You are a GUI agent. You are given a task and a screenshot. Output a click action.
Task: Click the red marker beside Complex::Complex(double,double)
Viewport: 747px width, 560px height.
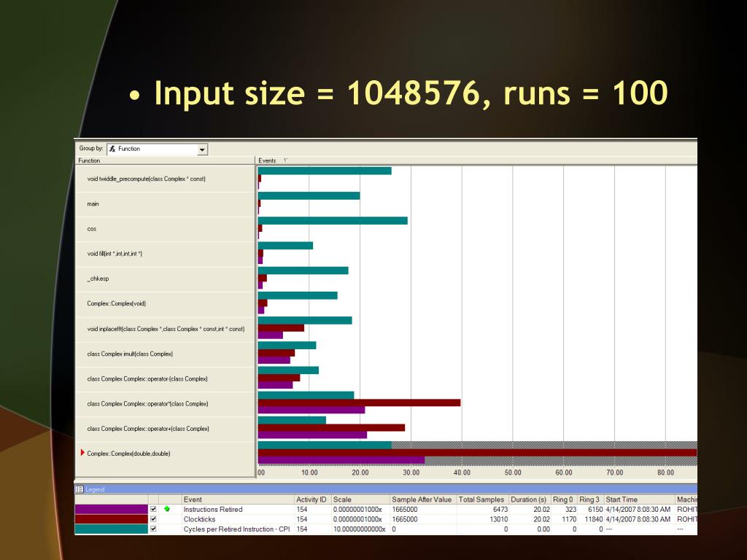[x=82, y=452]
